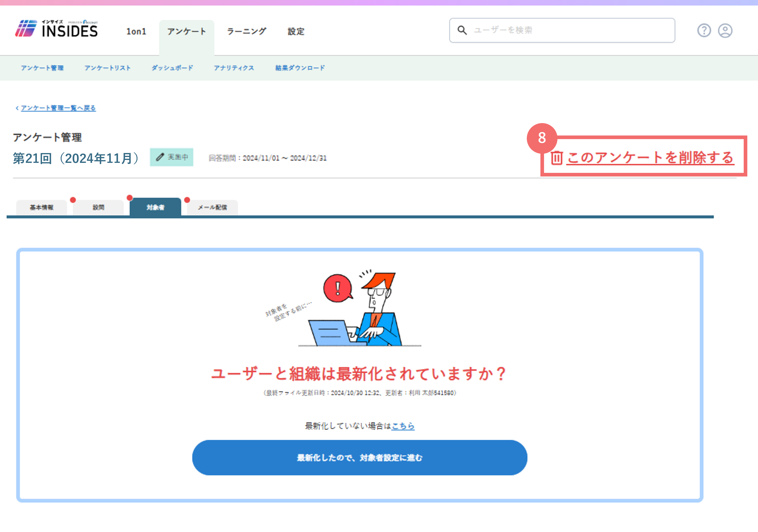Open the help question mark icon
758x532 pixels.
[x=704, y=30]
